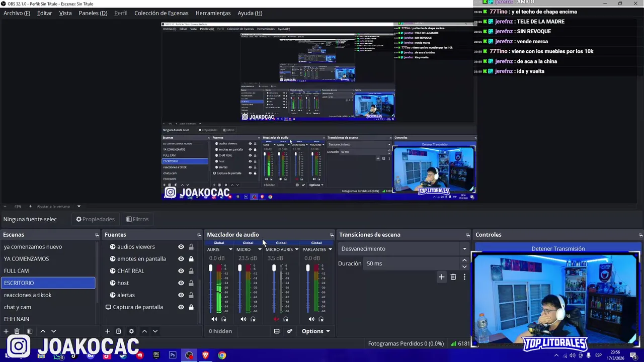Open scene filters icon in Escenas toolbar
The width and height of the screenshot is (644, 362).
pyautogui.click(x=30, y=331)
